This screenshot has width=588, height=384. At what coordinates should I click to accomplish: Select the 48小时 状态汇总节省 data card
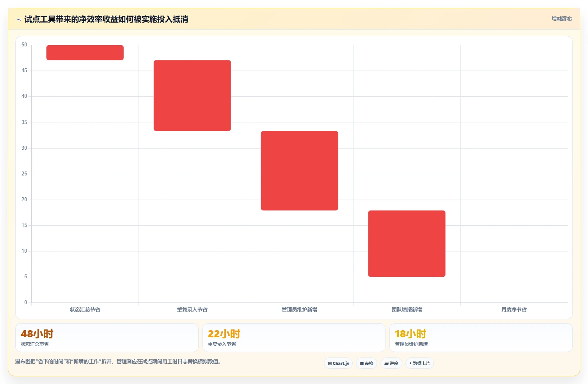pyautogui.click(x=107, y=338)
